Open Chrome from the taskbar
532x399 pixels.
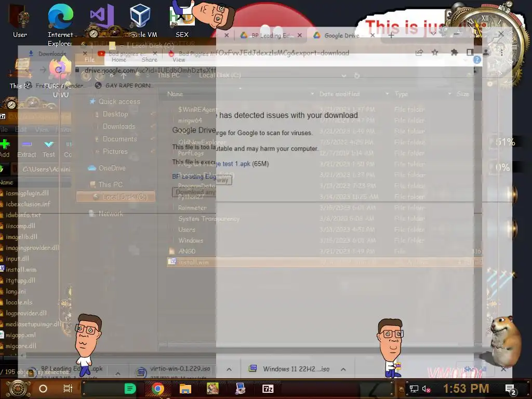tap(157, 389)
